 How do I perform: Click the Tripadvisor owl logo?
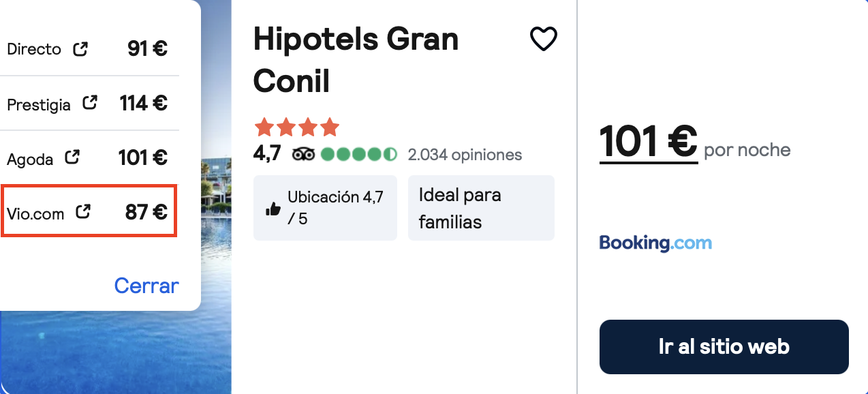(303, 154)
